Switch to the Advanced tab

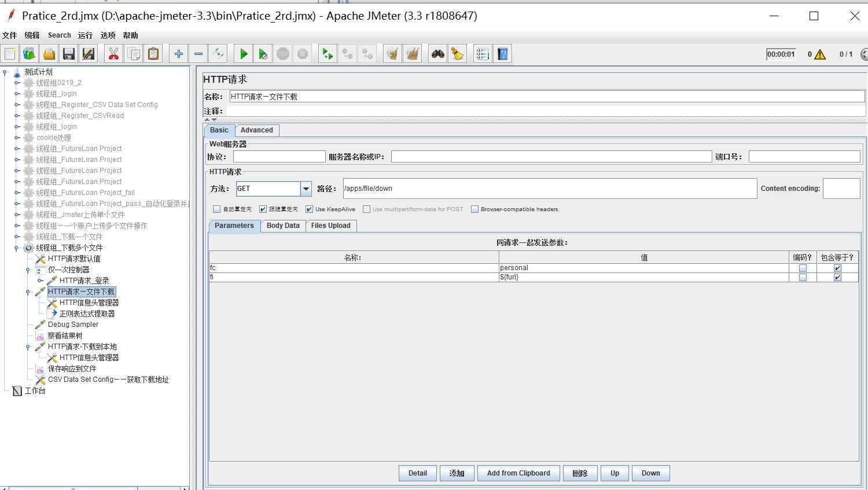pos(257,130)
